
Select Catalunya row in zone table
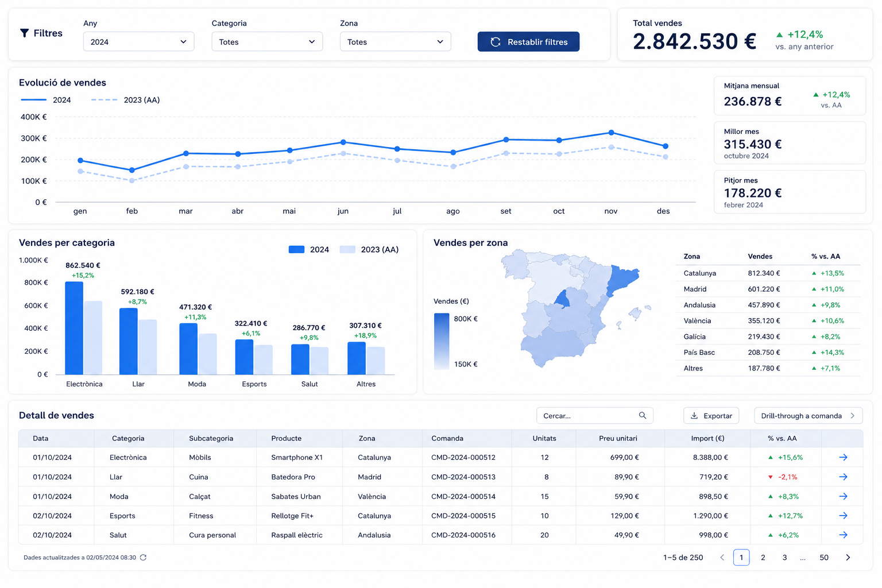point(768,273)
